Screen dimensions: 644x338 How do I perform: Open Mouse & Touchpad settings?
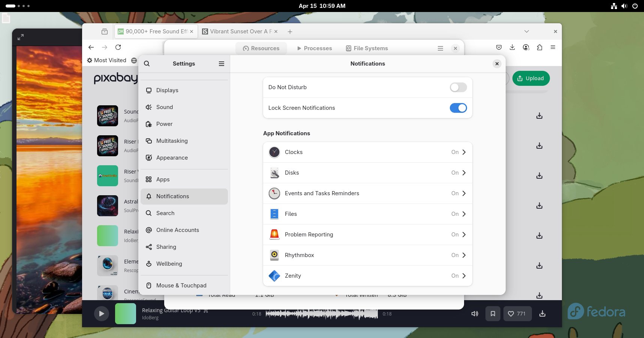point(184,286)
